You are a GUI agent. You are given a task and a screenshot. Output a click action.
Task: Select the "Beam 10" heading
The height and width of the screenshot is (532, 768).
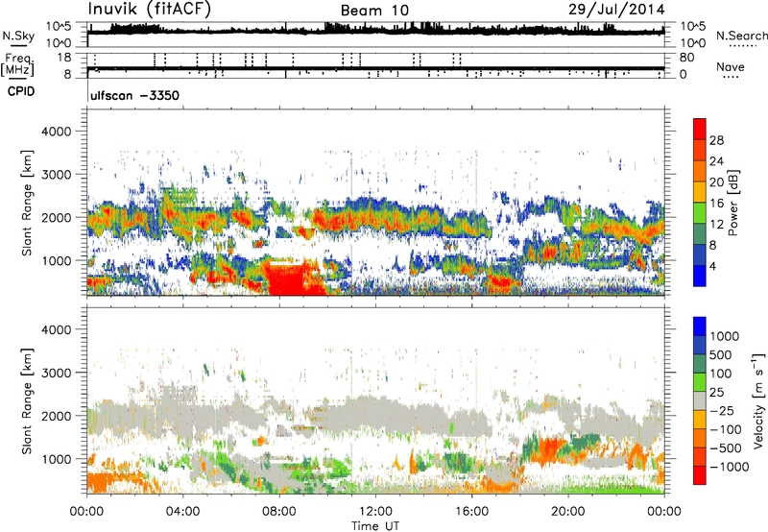tap(374, 11)
